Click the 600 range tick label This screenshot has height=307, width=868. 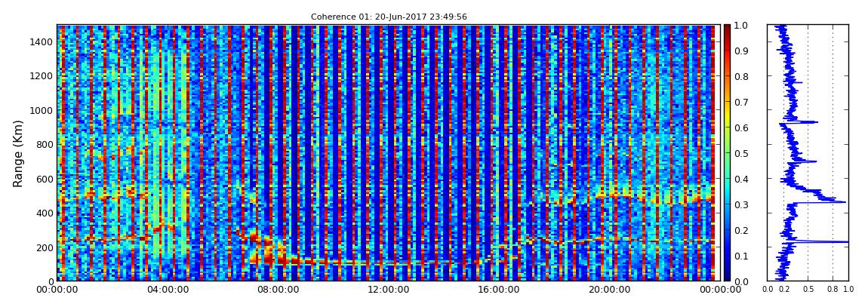[44, 179]
